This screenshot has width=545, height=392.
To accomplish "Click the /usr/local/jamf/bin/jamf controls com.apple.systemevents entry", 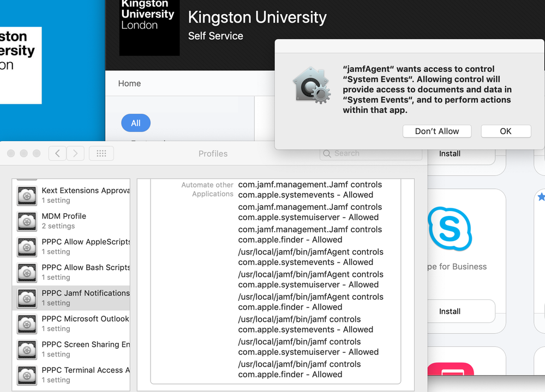I will point(306,324).
